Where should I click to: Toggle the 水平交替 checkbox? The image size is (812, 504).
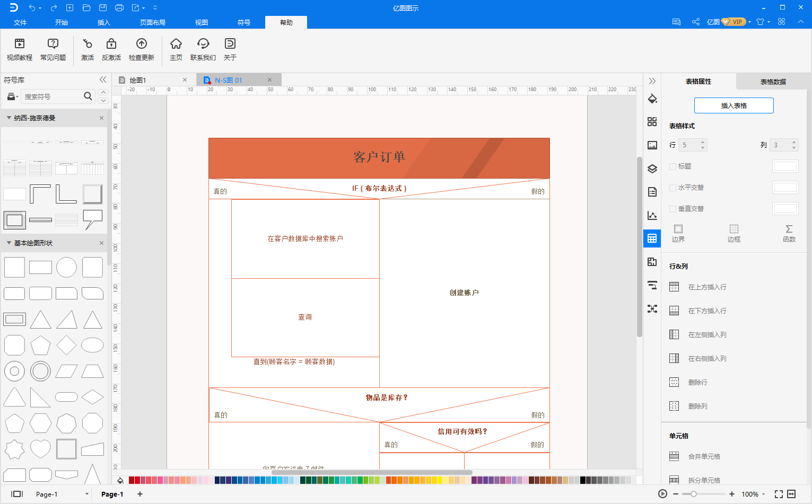point(673,188)
